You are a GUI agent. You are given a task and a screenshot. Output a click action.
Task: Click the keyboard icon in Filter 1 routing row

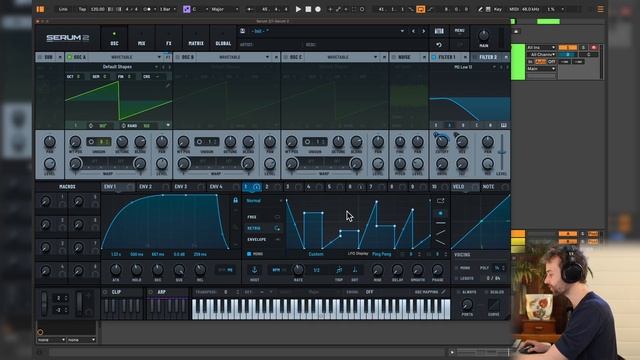tap(504, 125)
